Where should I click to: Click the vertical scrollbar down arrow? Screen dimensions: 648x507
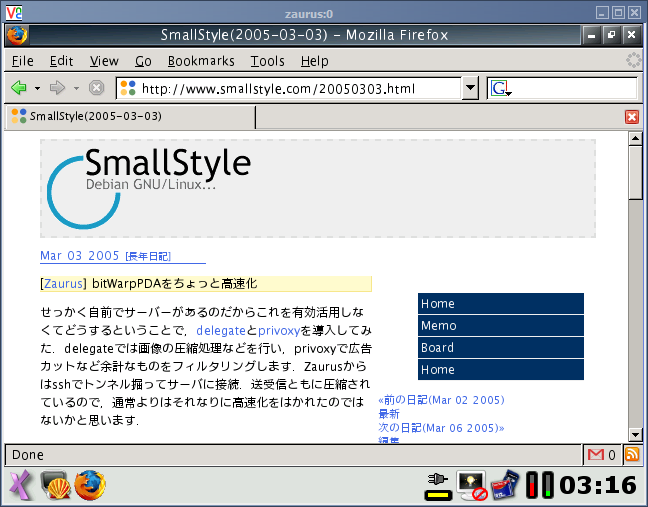coord(634,435)
